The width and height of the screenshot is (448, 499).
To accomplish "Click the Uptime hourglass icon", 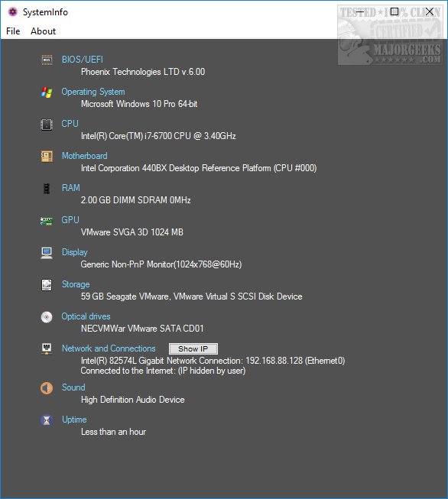I will pyautogui.click(x=47, y=420).
